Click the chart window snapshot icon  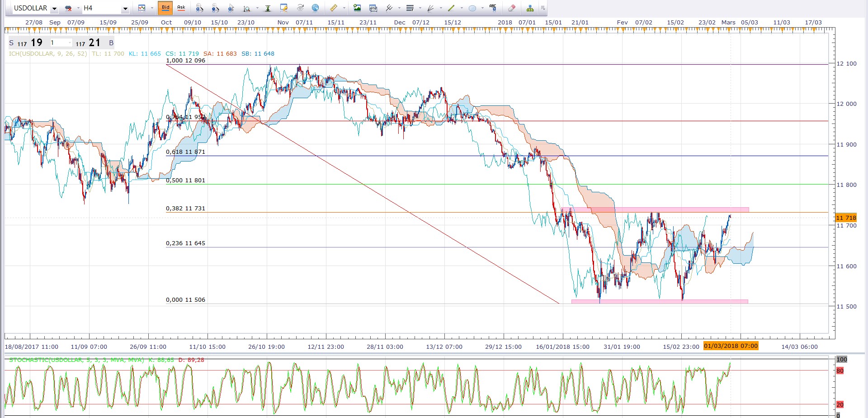pyautogui.click(x=373, y=8)
